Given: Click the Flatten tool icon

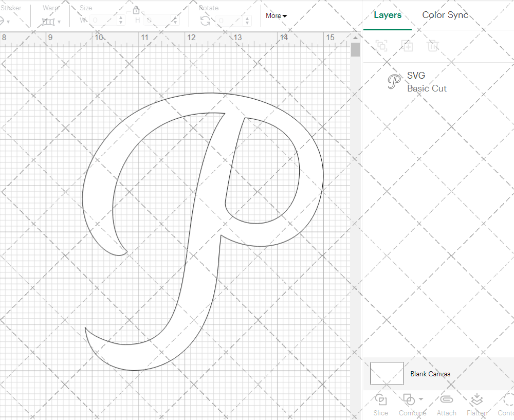Looking at the screenshot, I should (x=477, y=399).
